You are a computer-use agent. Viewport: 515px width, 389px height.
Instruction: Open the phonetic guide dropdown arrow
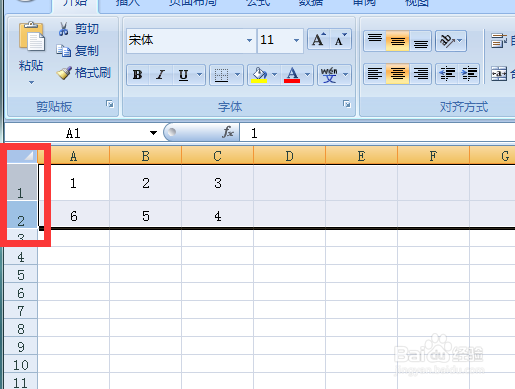pyautogui.click(x=346, y=75)
